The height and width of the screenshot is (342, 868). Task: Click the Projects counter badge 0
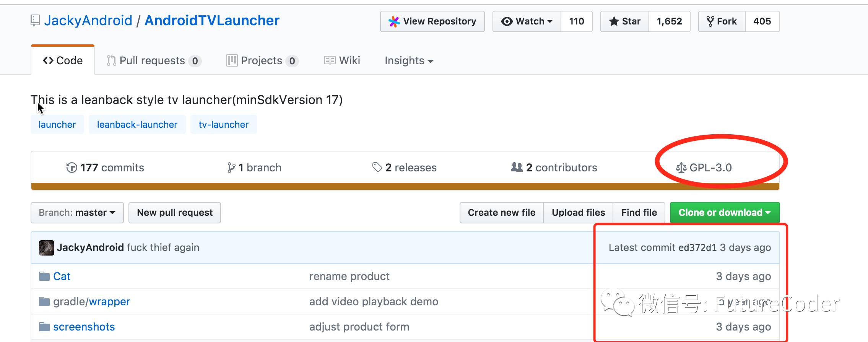point(292,61)
